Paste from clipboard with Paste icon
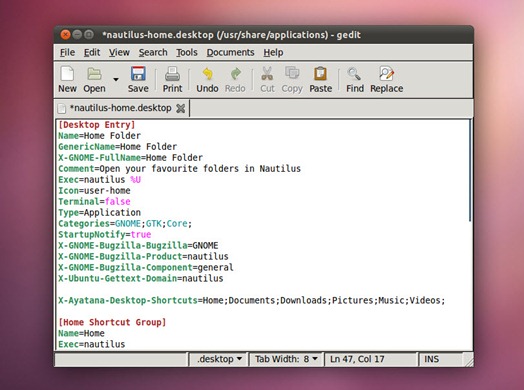 pos(320,74)
